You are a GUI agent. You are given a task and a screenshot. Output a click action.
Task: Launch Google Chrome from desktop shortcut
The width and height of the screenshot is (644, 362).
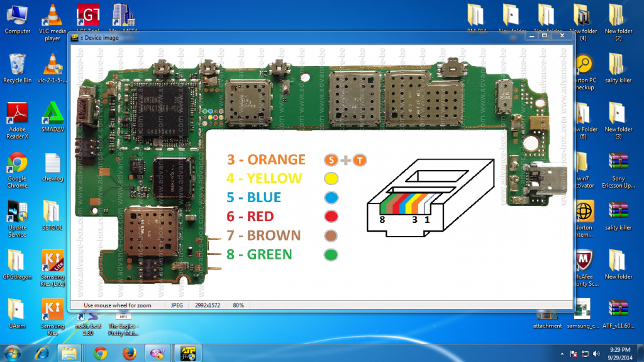pos(17,165)
